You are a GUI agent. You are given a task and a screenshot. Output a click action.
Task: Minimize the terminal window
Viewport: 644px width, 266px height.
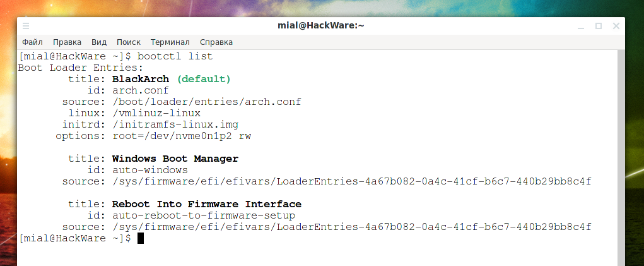[581, 27]
